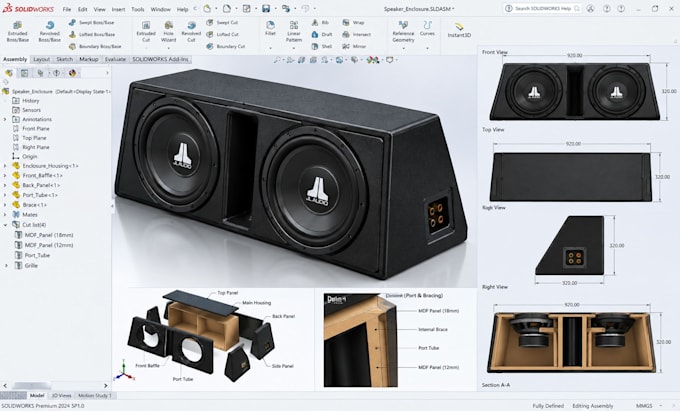Collapse the Cut list(4) folder
This screenshot has width=680, height=411.
[x=5, y=225]
